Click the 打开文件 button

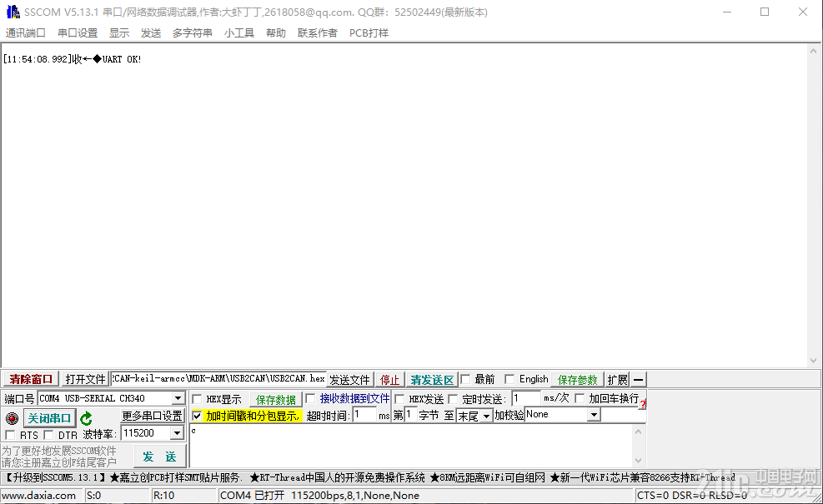(85, 379)
